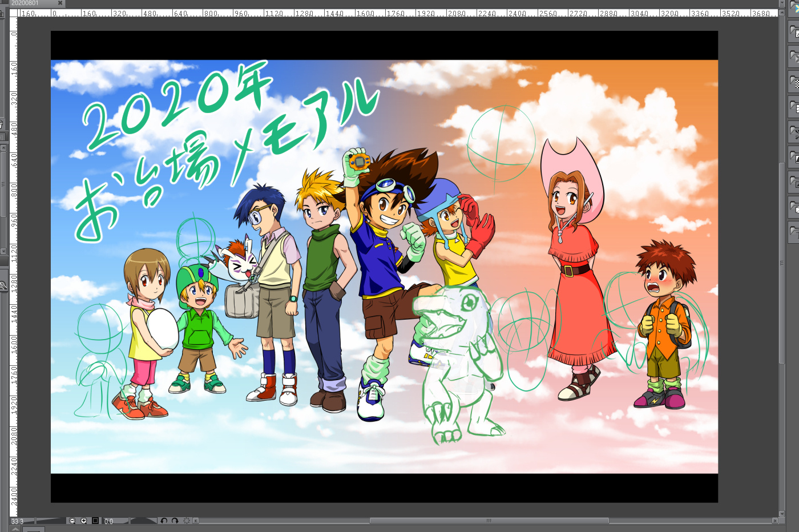The image size is (799, 532).
Task: Click the vertical ruler beside the canvas
Action: [x=14, y=266]
